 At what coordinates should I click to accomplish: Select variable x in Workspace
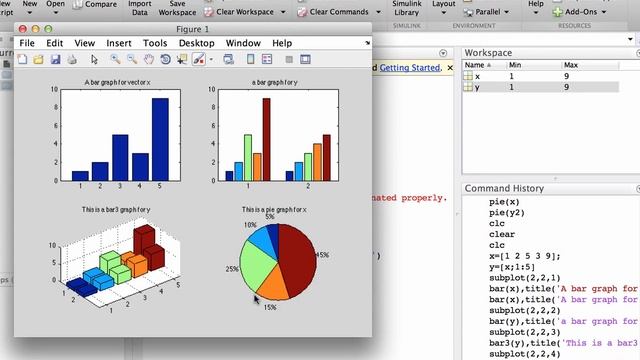click(x=541, y=76)
